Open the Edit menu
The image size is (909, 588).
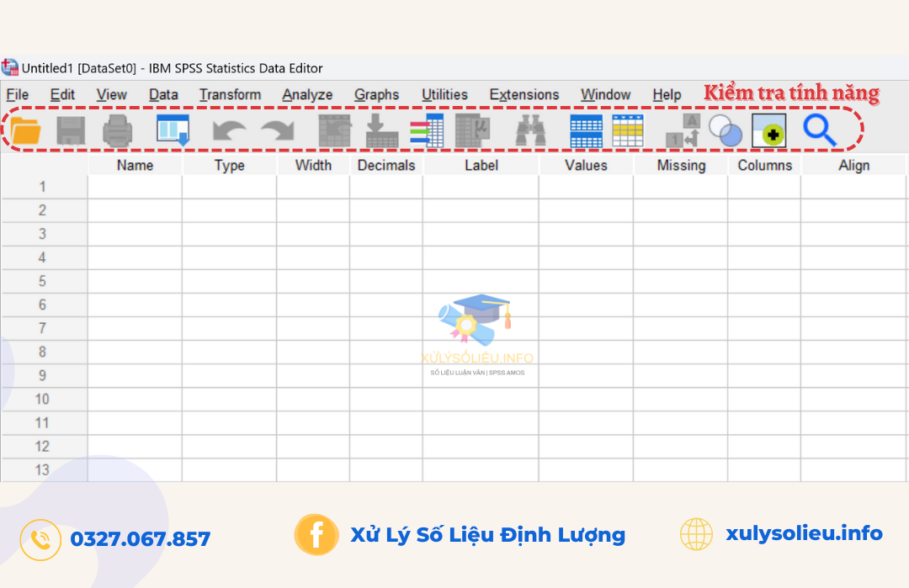pyautogui.click(x=62, y=94)
